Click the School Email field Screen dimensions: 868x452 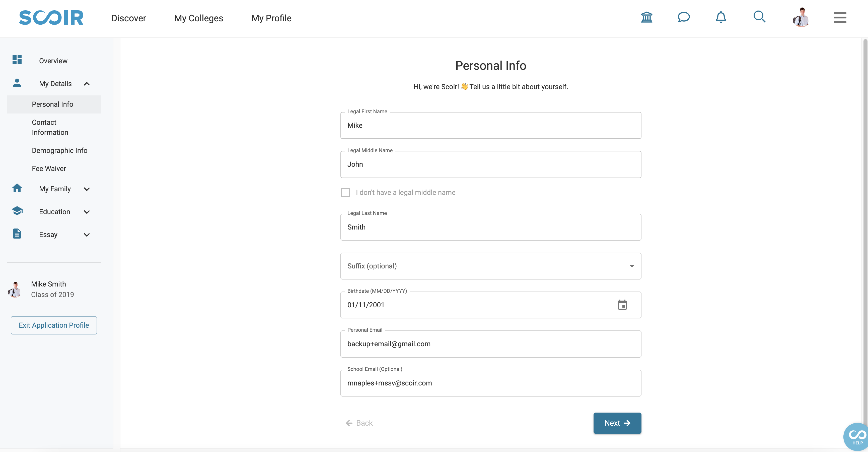pyautogui.click(x=491, y=383)
